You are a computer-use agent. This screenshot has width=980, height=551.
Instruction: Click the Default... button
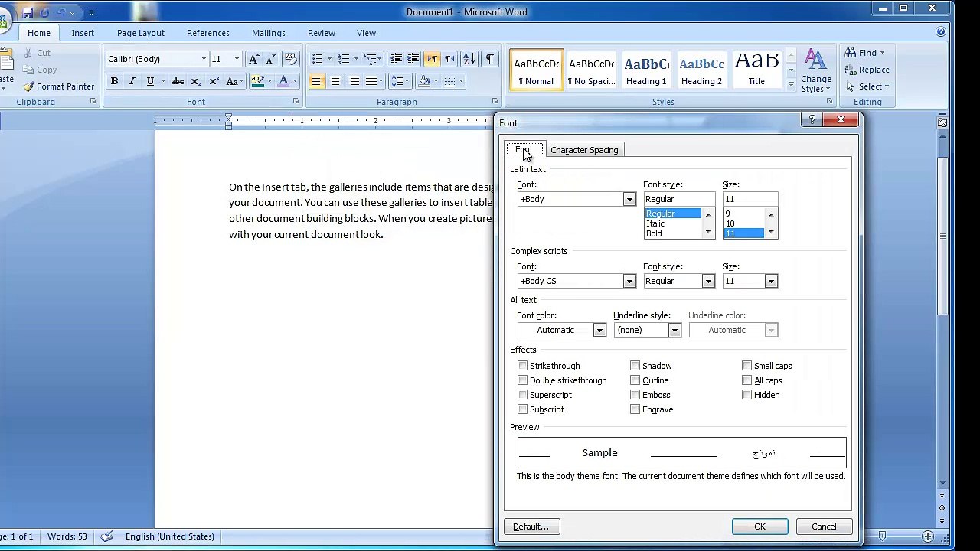click(x=531, y=527)
